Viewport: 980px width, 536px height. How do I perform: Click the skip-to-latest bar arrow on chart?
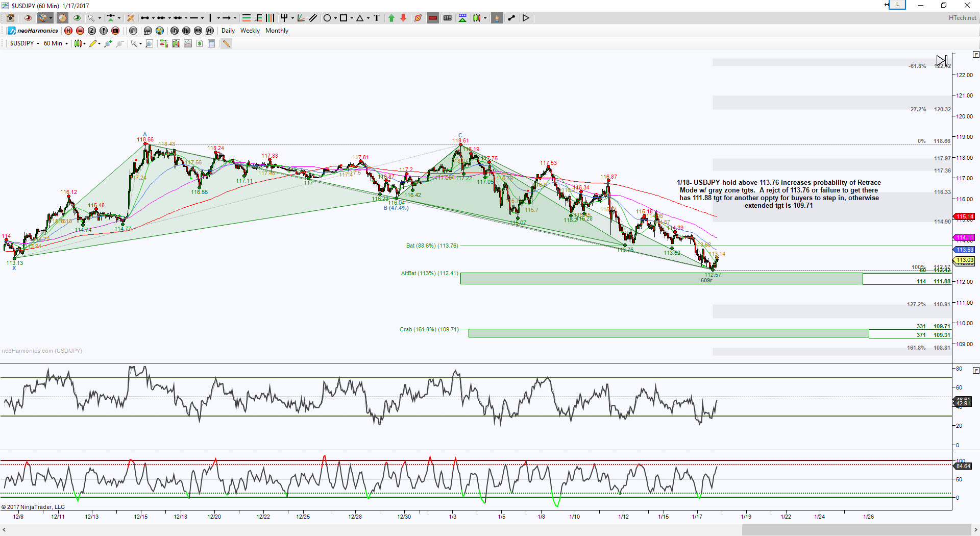point(941,60)
